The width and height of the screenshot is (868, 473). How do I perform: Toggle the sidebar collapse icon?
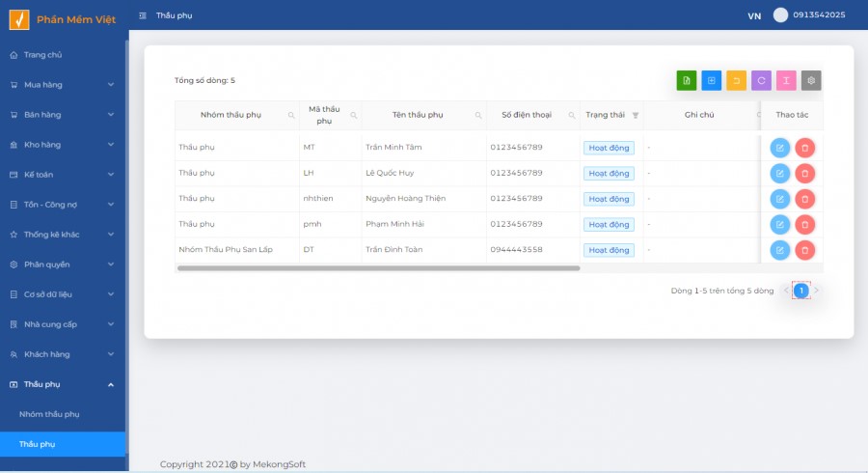[143, 15]
